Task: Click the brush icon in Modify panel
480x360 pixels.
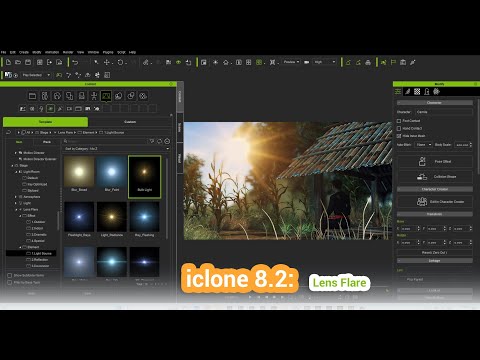Action: [407, 92]
